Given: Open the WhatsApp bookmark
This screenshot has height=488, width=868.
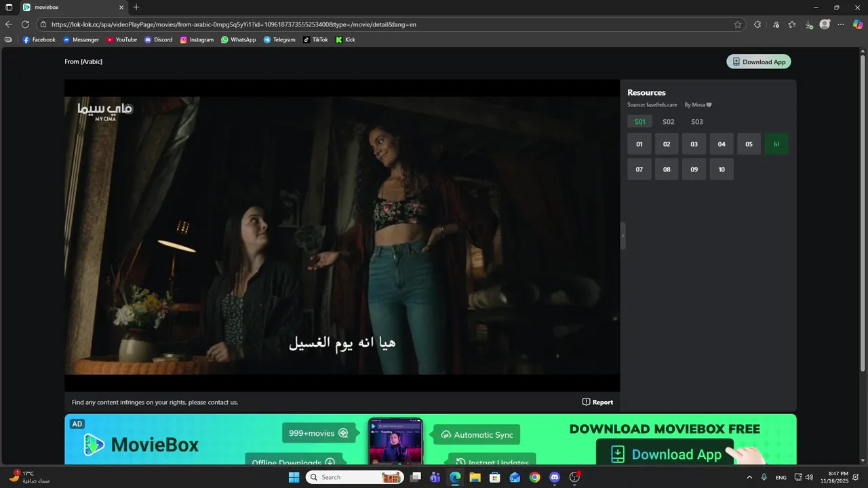Looking at the screenshot, I should 238,40.
